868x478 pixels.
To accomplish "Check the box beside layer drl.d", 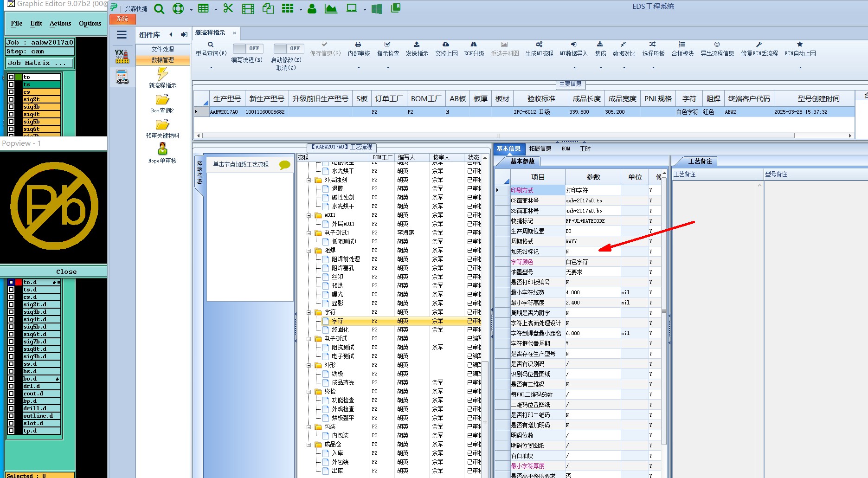I will (x=11, y=386).
